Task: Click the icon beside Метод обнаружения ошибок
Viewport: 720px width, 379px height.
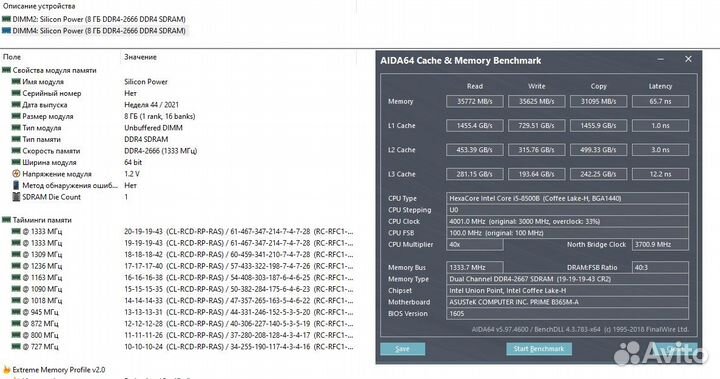Action: (16, 185)
